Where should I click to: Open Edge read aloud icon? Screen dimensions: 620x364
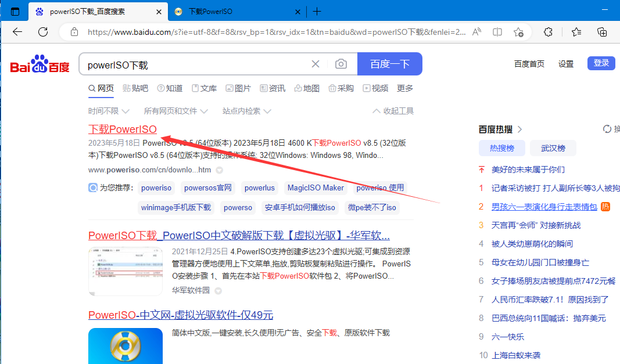(477, 32)
